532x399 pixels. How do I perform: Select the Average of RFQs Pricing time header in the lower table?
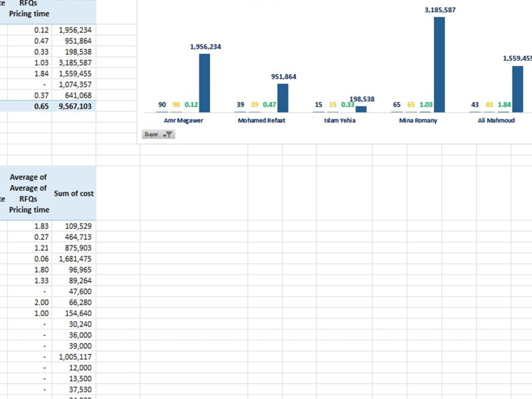tap(29, 193)
